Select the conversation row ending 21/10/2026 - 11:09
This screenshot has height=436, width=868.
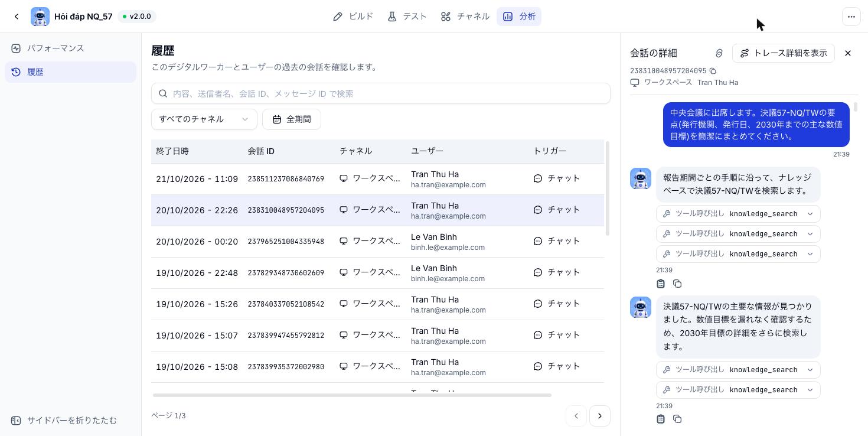point(377,179)
